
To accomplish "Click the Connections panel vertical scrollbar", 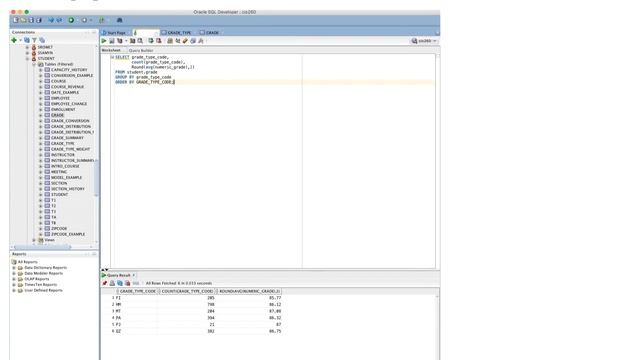I will (96, 178).
